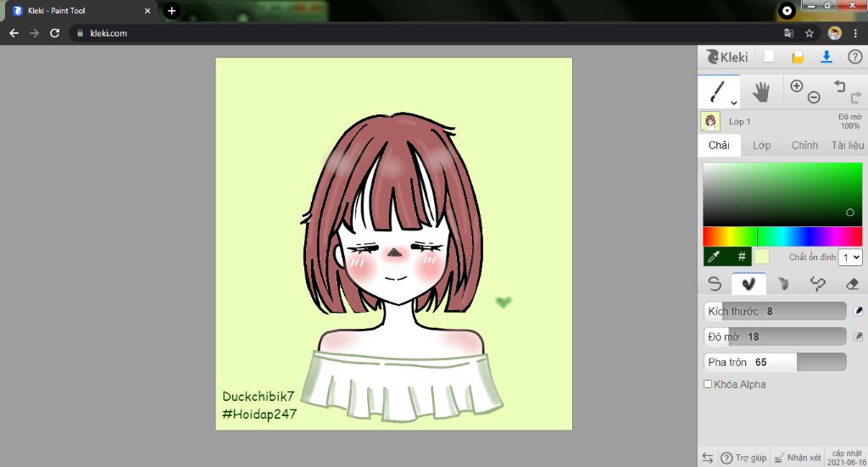Select the sketchy brush type
Screen dimensions: 868x467
[783, 284]
